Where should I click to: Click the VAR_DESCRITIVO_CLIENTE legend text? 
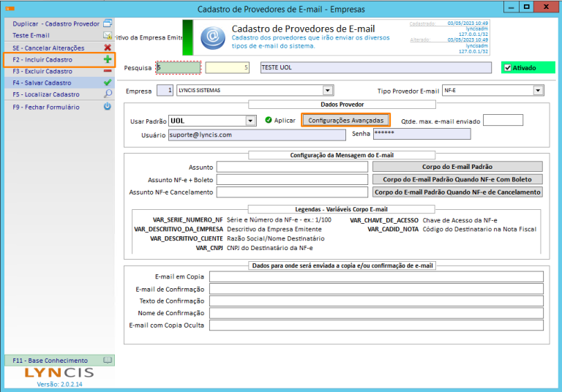click(x=187, y=238)
